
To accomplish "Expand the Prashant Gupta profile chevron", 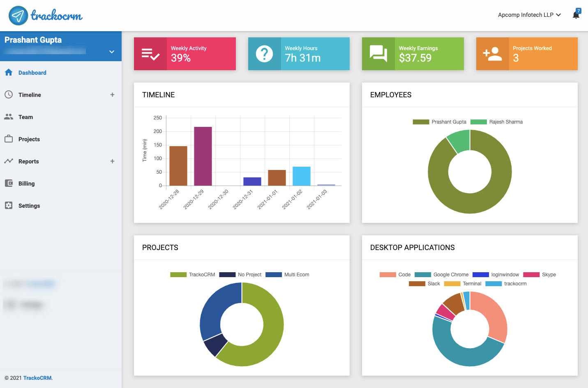I will pyautogui.click(x=111, y=52).
